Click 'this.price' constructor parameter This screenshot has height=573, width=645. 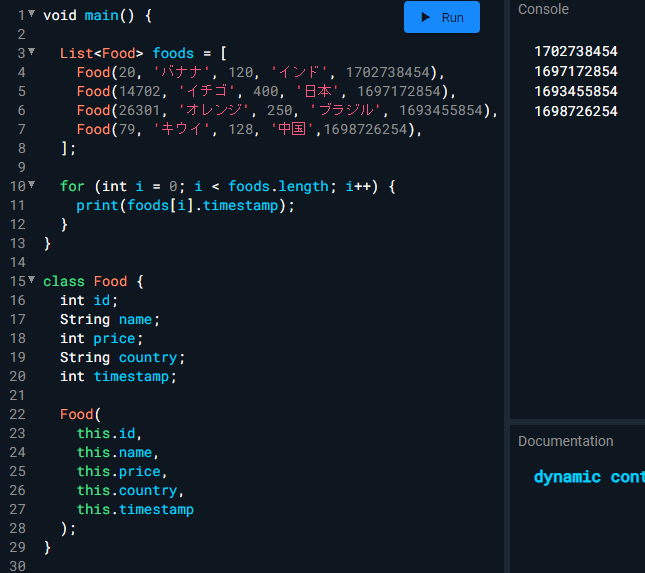pyautogui.click(x=118, y=471)
